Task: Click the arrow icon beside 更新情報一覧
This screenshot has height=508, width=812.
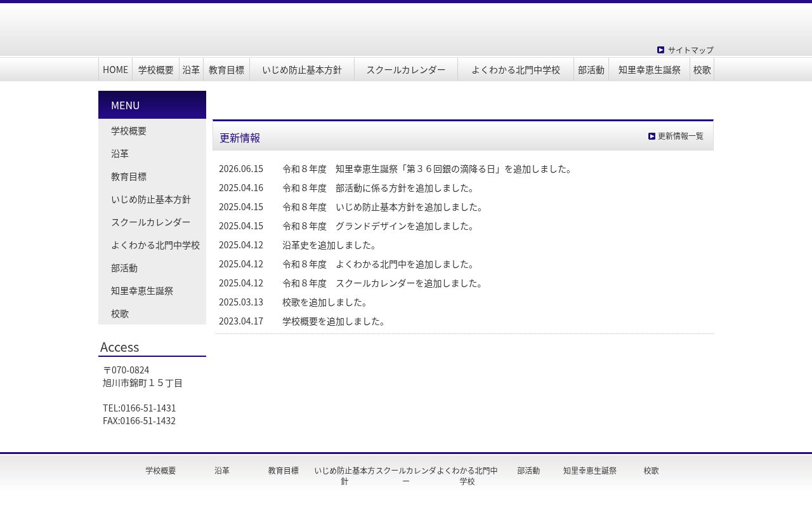Action: point(652,137)
